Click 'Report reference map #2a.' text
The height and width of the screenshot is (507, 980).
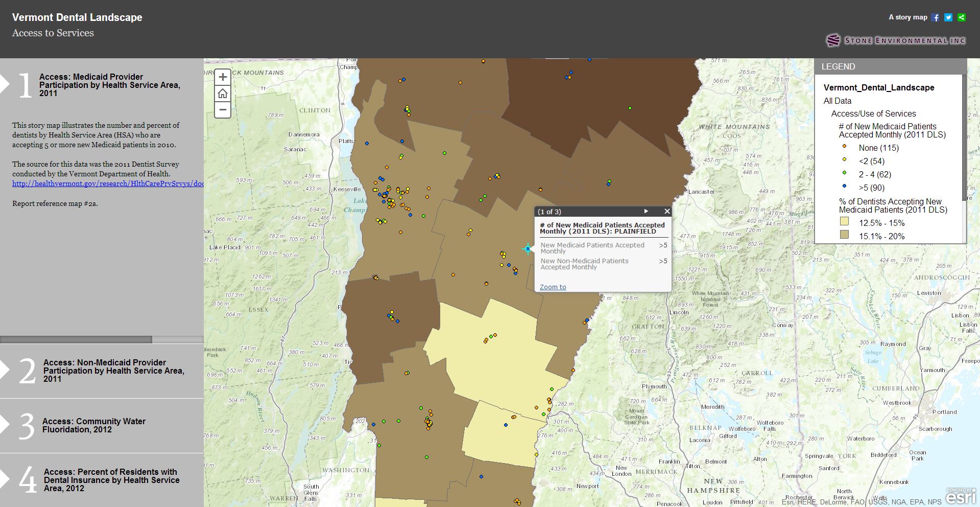pos(55,203)
